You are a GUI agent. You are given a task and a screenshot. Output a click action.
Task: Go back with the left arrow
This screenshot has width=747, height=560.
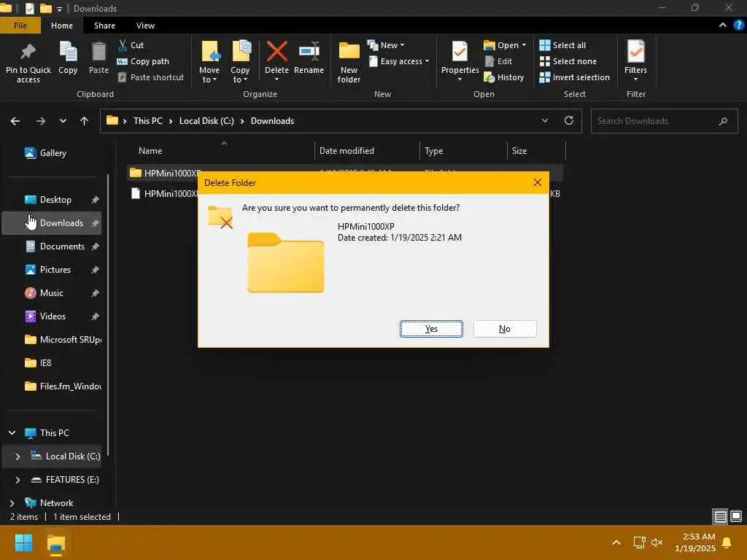(x=15, y=121)
